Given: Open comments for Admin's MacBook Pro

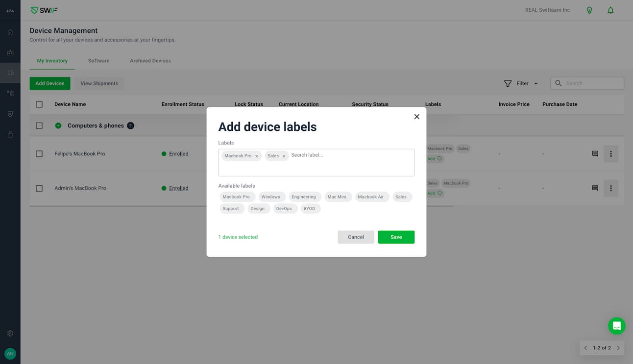Looking at the screenshot, I should point(595,188).
